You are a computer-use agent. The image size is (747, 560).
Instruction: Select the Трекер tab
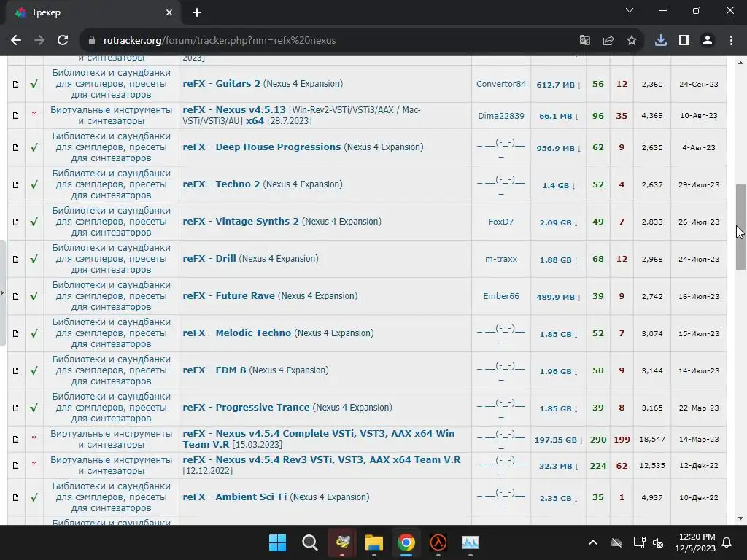[93, 12]
